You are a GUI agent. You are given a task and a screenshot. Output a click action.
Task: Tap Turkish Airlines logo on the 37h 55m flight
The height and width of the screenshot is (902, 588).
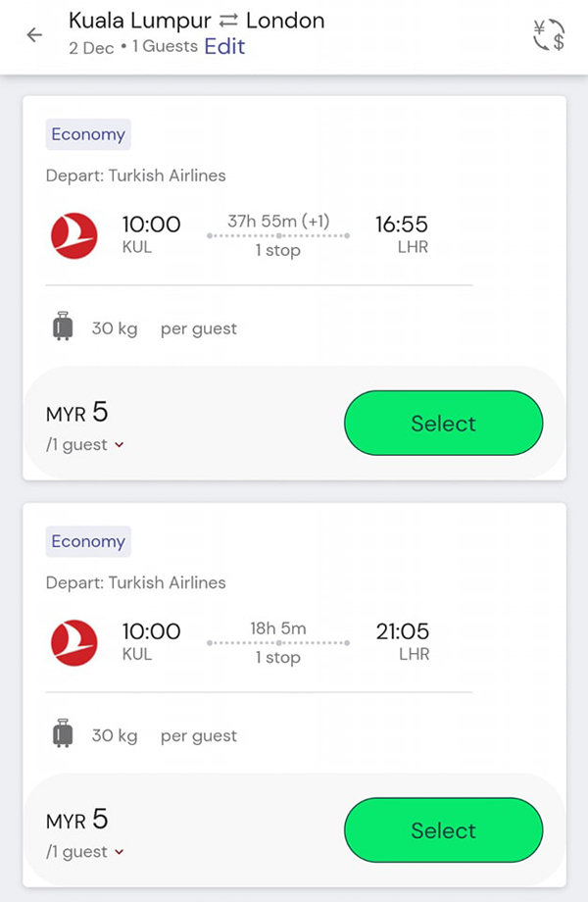click(74, 235)
